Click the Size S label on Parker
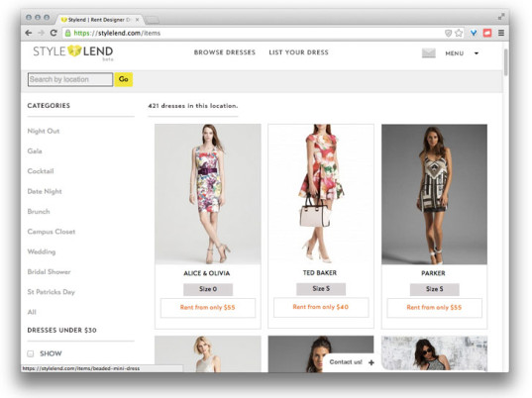The width and height of the screenshot is (532, 398). pyautogui.click(x=434, y=289)
